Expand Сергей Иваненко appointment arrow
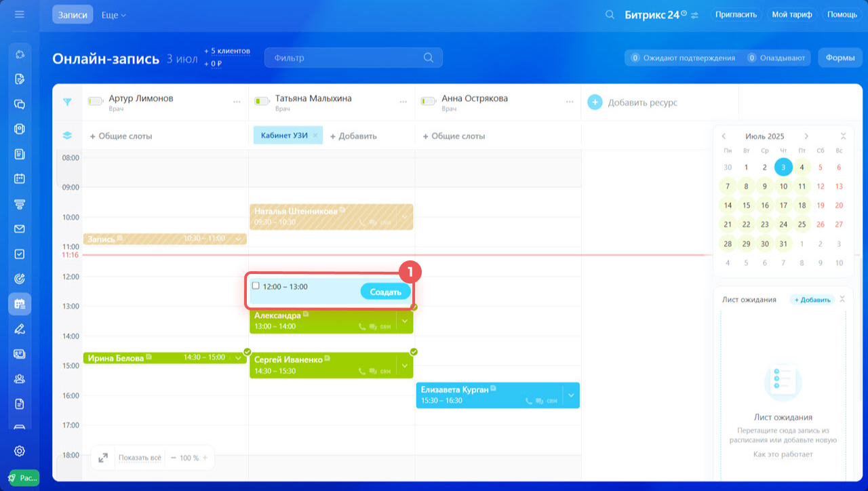This screenshot has height=491, width=868. (405, 366)
